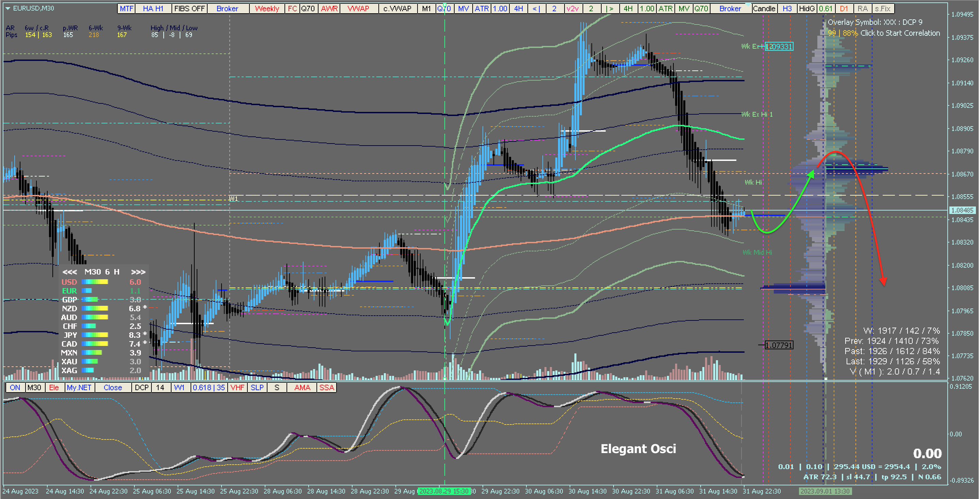Click the 1.09331 Wk Ex Hi price label
This screenshot has height=499, width=980.
click(779, 46)
